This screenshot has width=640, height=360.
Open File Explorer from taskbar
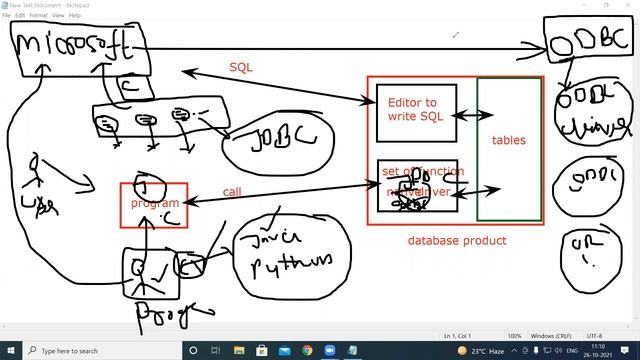tap(239, 351)
